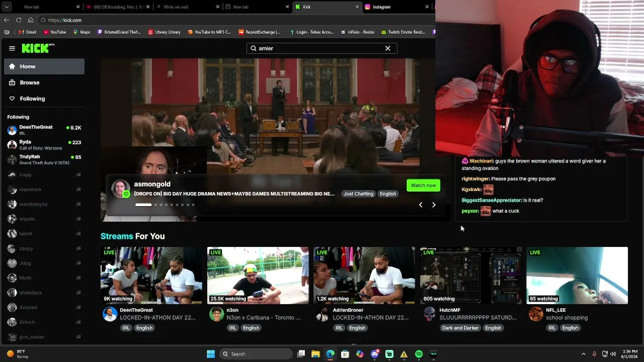This screenshot has width=644, height=362.
Task: Open the Kick sidebar hamburger menu
Action: [x=12, y=48]
